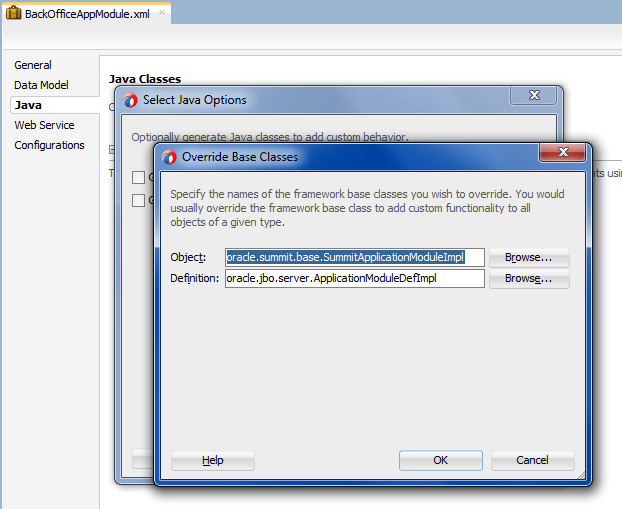Toggle second checkbox in Select Java Options

(138, 200)
